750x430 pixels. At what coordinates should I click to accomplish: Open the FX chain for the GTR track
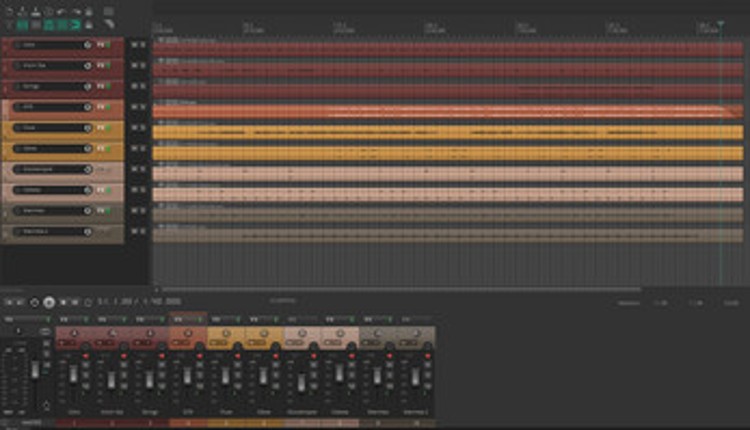tap(100, 108)
